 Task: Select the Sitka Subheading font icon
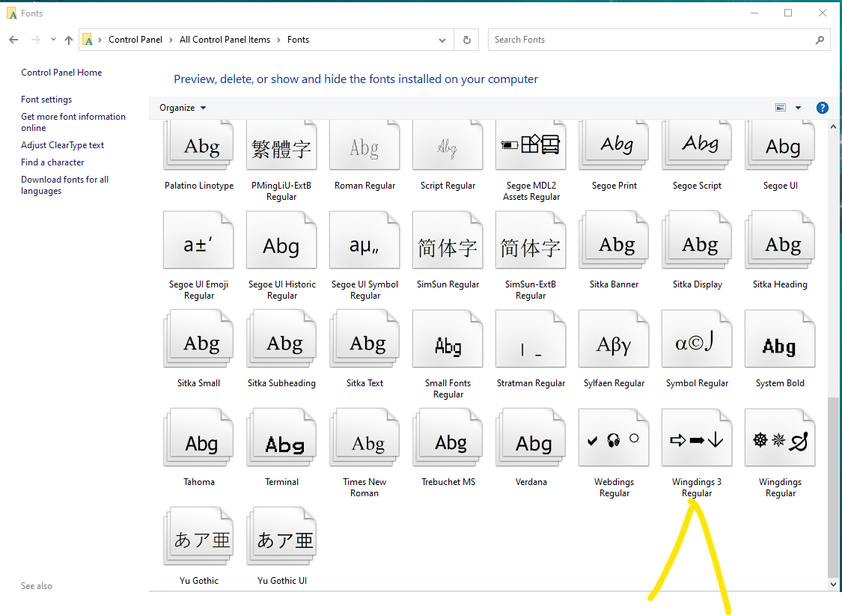coord(281,339)
